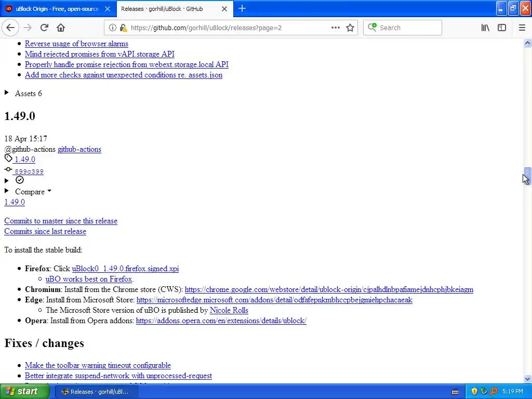Go back to the previous page
This screenshot has width=532, height=399.
tap(10, 28)
